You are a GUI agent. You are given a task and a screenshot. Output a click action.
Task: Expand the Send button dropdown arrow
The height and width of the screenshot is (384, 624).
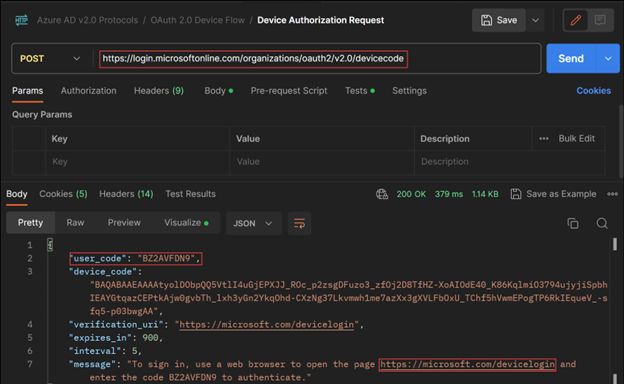[608, 58]
